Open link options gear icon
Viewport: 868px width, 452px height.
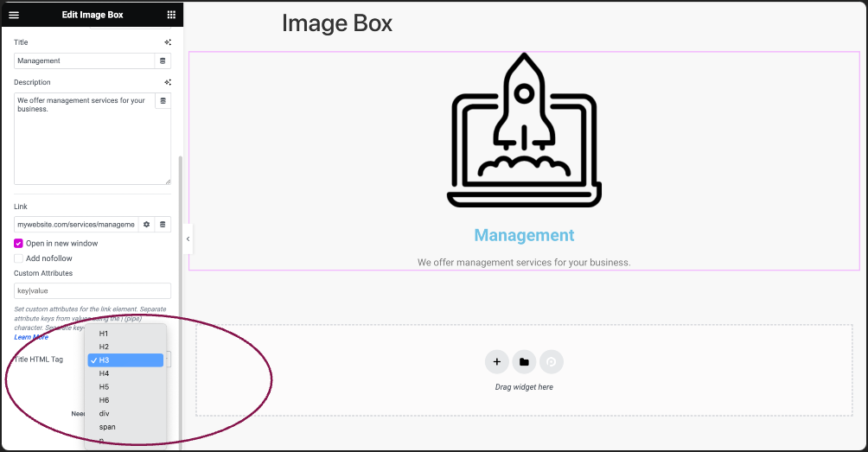click(x=147, y=224)
